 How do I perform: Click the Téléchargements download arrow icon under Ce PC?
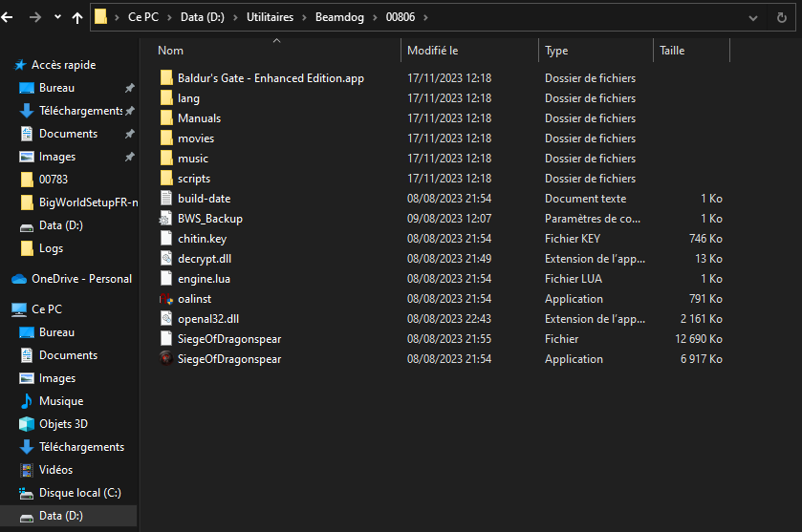(27, 447)
